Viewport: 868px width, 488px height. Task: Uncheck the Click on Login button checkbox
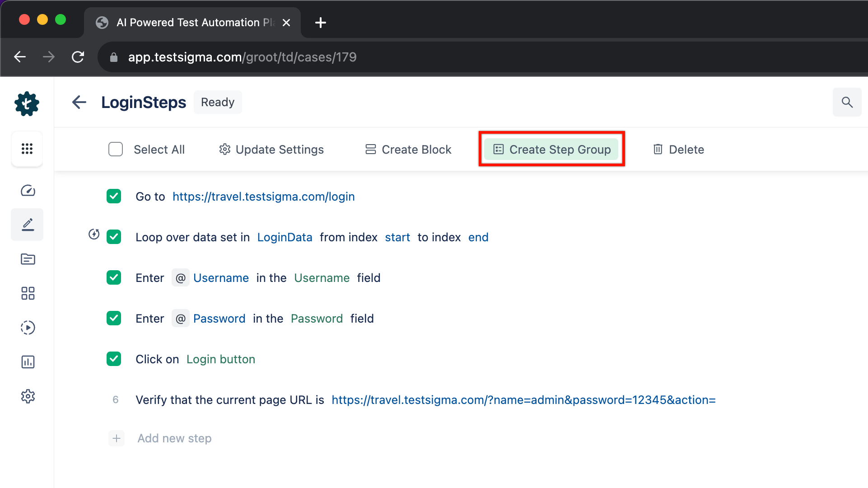tap(114, 359)
